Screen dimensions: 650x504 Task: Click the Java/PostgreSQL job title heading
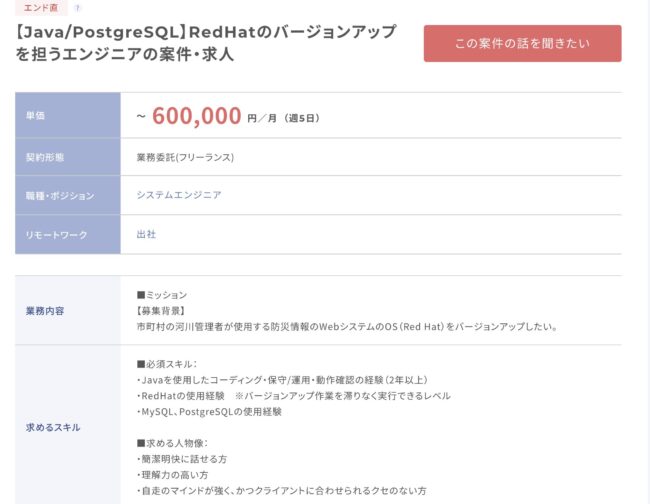click(x=206, y=43)
